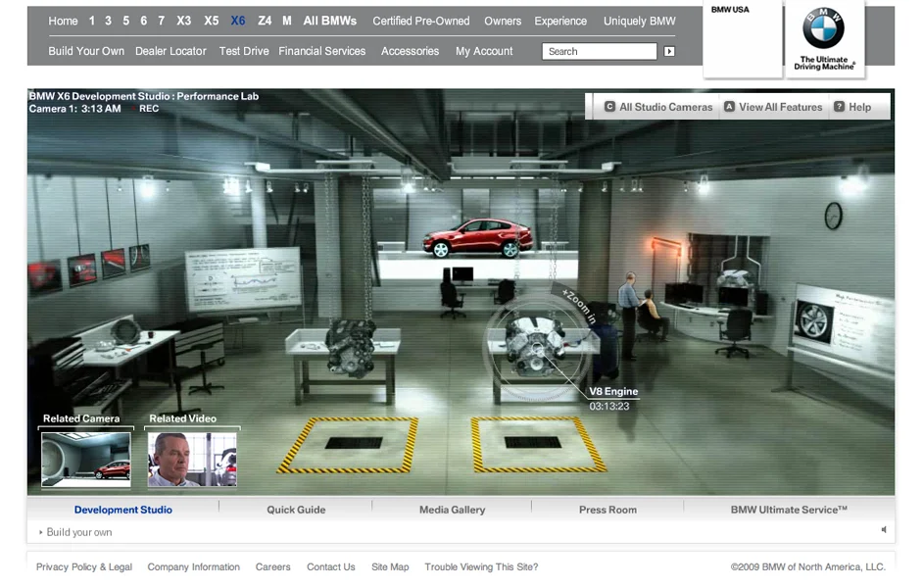Switch to Quick Guide tab
Screen dimensions: 923x588
point(296,510)
